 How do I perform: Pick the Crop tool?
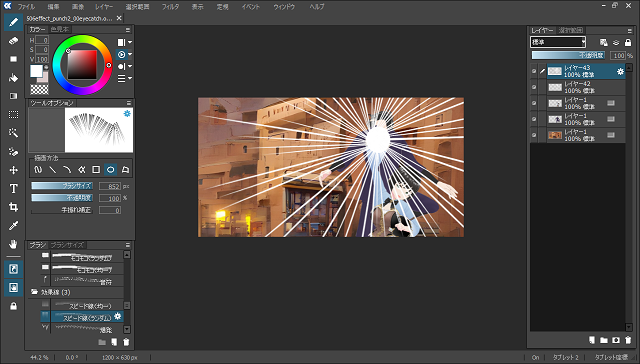click(x=13, y=207)
